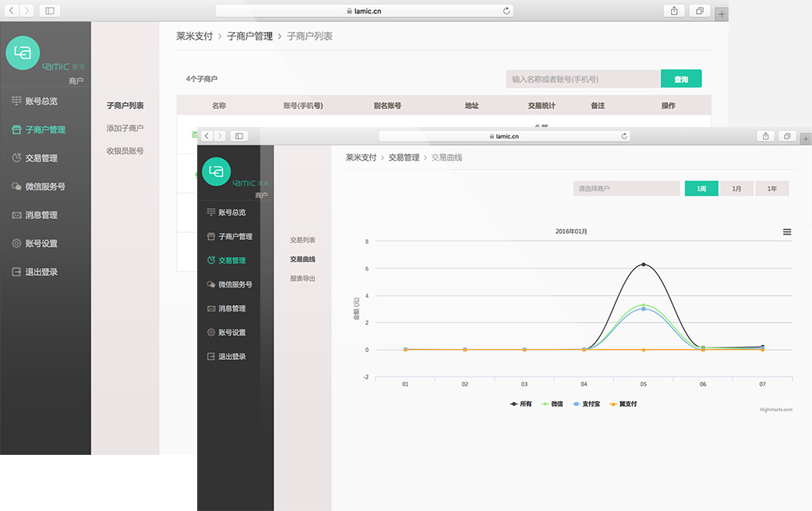Open the chart context menu hamburger icon

(x=786, y=232)
